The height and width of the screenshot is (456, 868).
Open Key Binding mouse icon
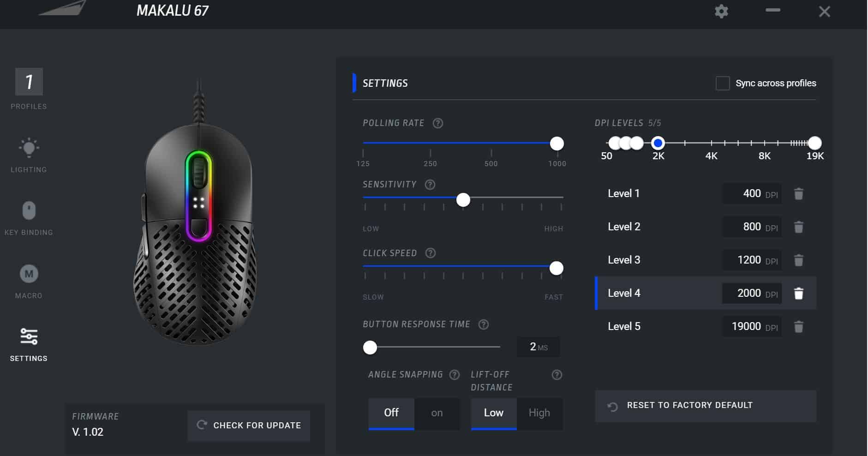coord(29,210)
